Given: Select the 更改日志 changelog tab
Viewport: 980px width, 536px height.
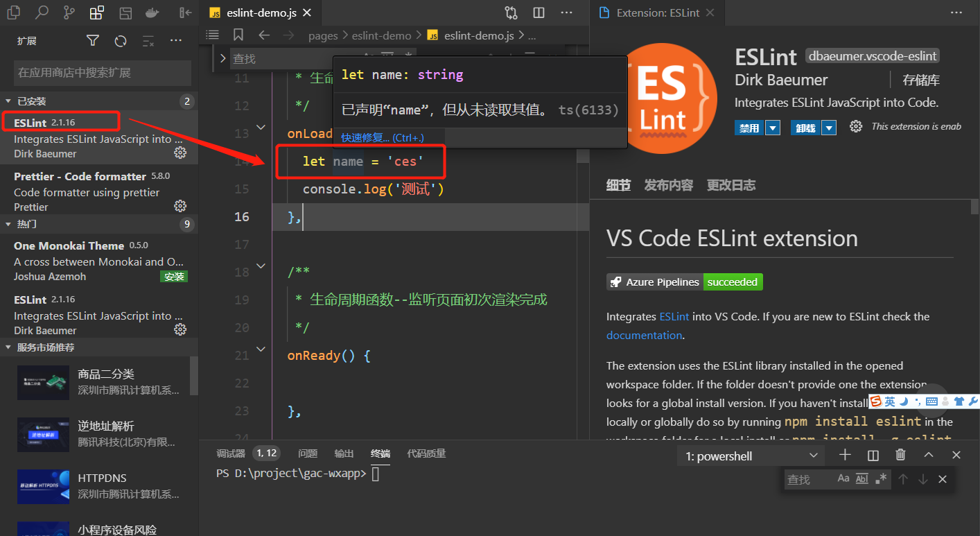Looking at the screenshot, I should coord(730,185).
